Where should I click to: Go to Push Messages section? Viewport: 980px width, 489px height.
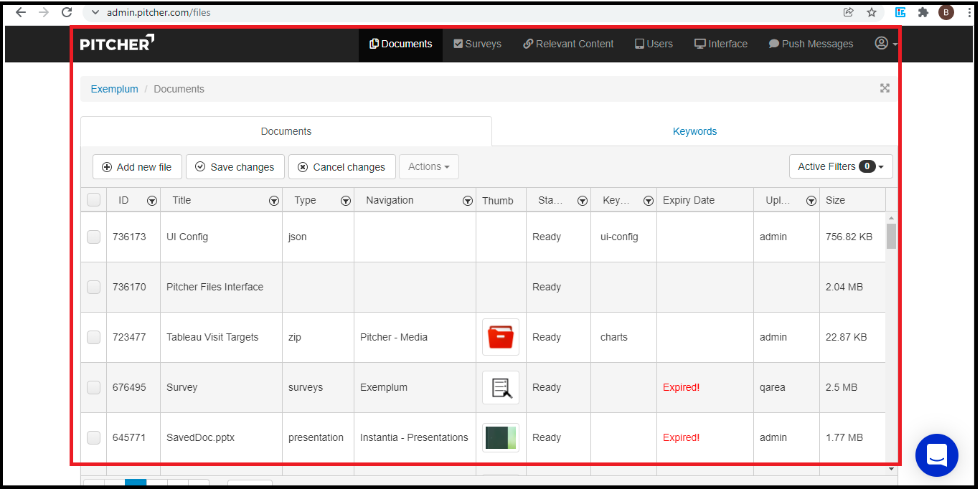click(811, 44)
